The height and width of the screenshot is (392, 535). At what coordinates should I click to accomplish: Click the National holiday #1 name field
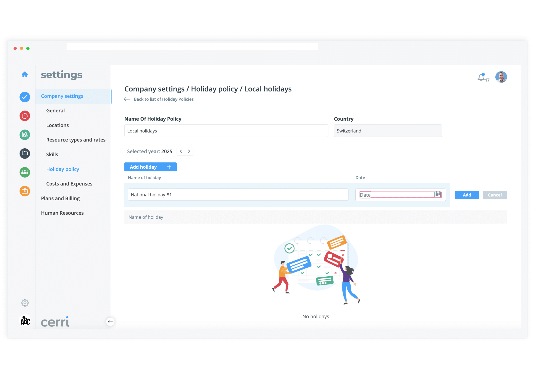tap(238, 195)
